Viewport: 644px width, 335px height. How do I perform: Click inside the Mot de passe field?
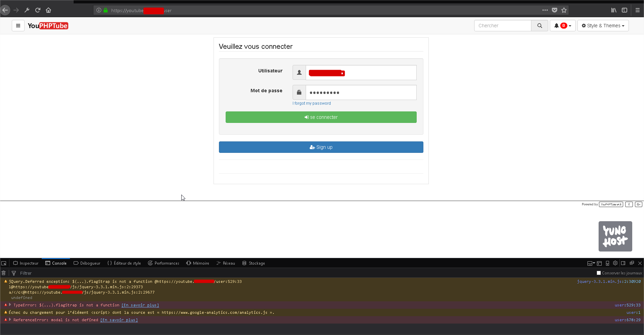(361, 92)
